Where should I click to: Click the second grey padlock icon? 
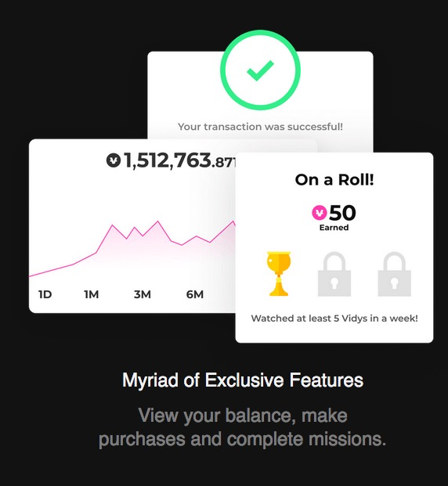point(394,275)
